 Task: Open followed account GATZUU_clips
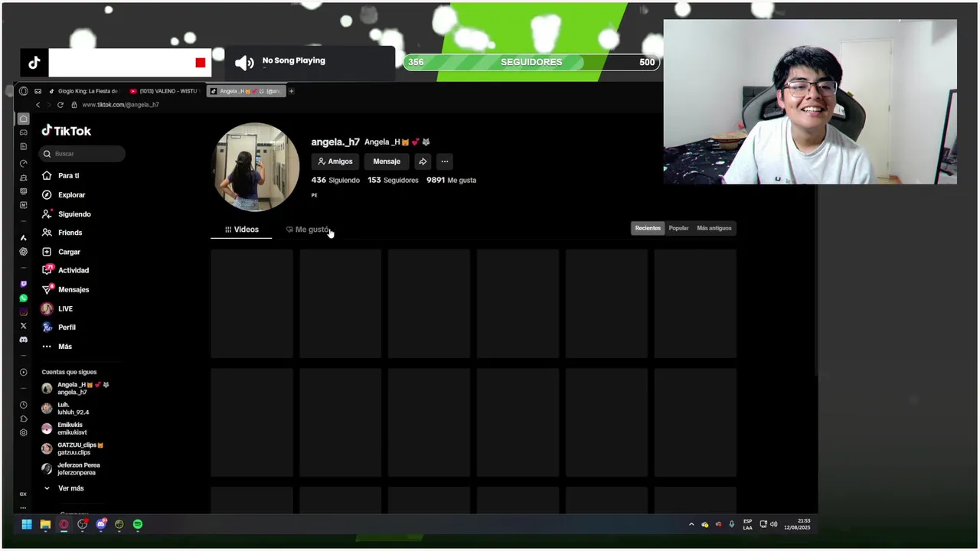[x=73, y=448]
